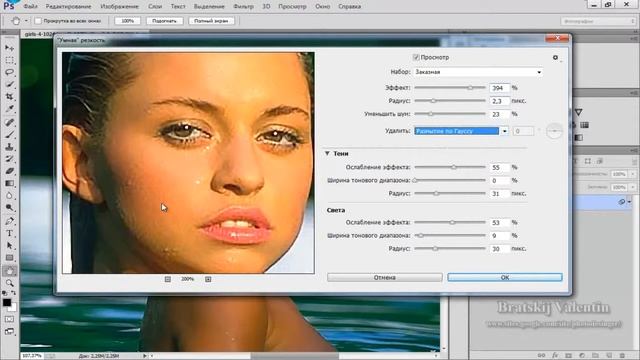Select the Move tool
640x360 pixels.
click(x=9, y=48)
